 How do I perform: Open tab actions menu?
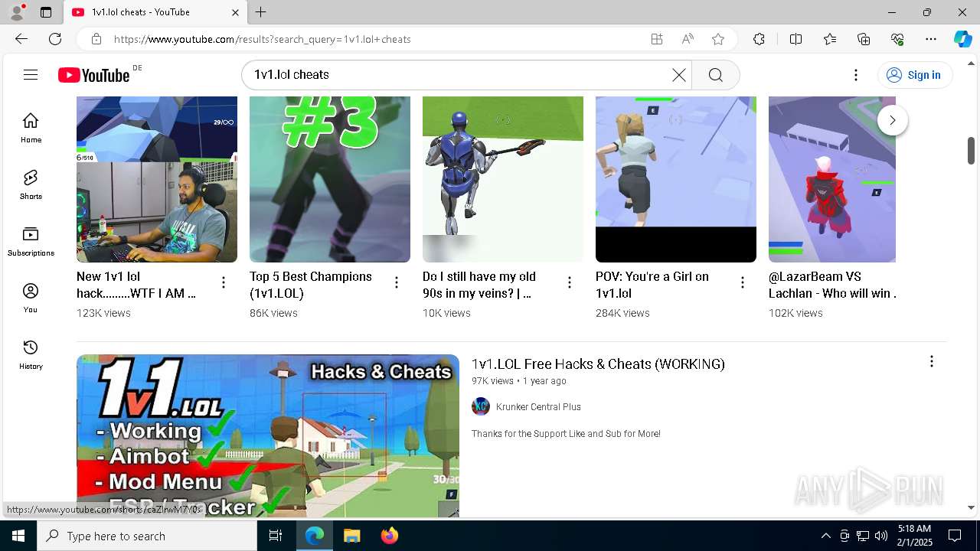(x=46, y=12)
